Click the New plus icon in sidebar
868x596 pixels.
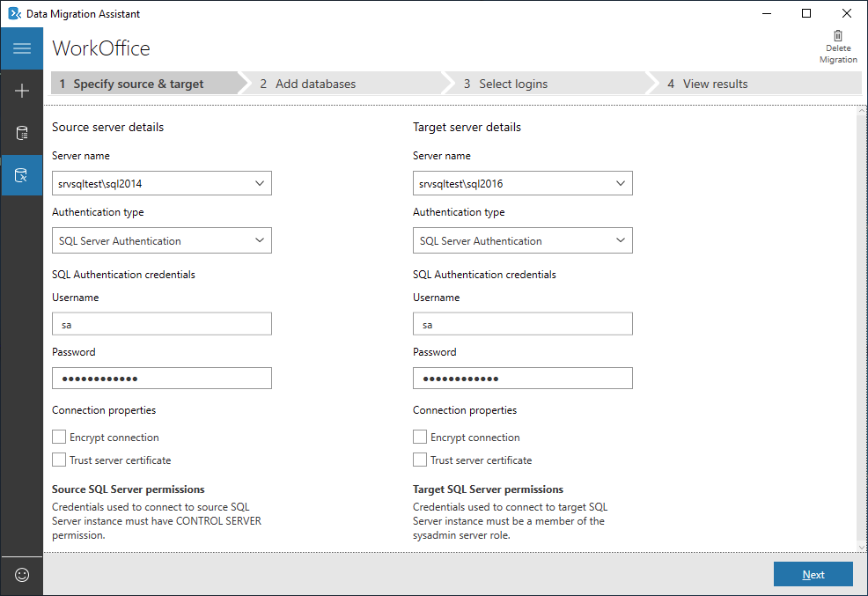click(x=22, y=91)
